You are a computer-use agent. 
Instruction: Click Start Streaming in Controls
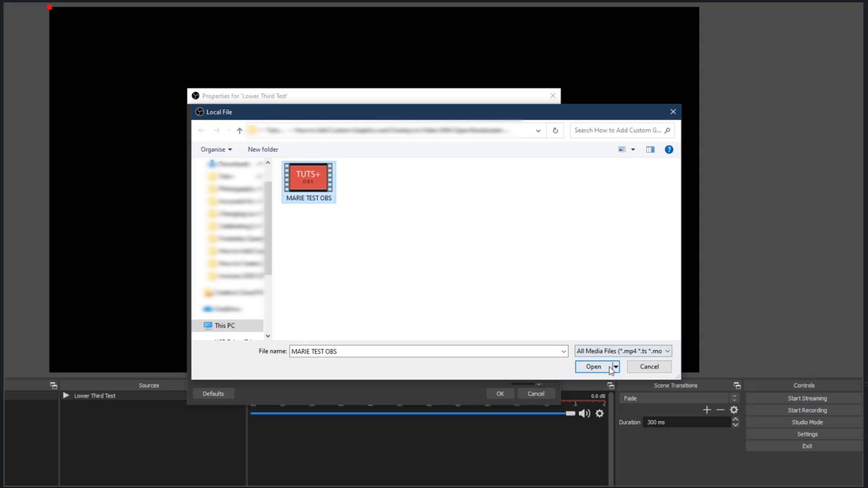[807, 398]
